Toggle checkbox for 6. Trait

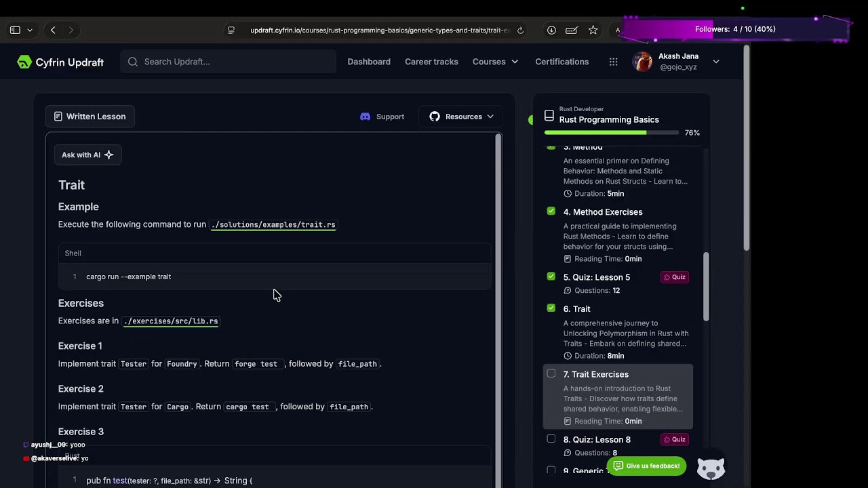point(551,308)
